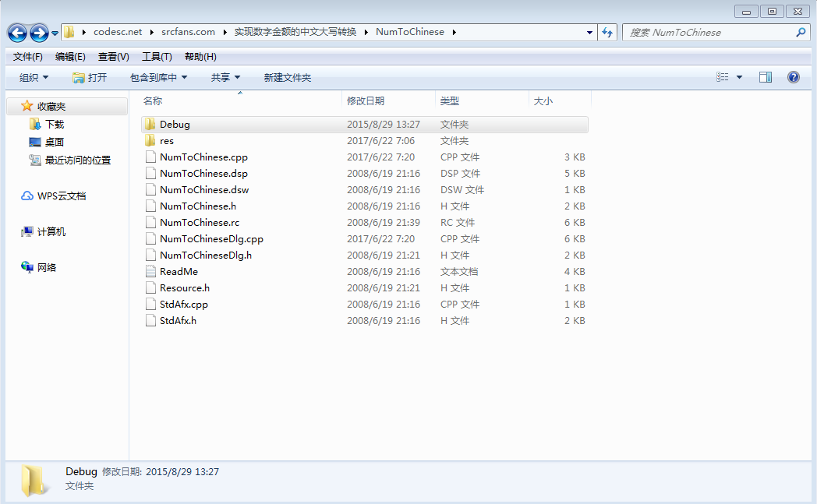Image resolution: width=817 pixels, height=504 pixels.
Task: Click the search magnifier icon
Action: [801, 32]
